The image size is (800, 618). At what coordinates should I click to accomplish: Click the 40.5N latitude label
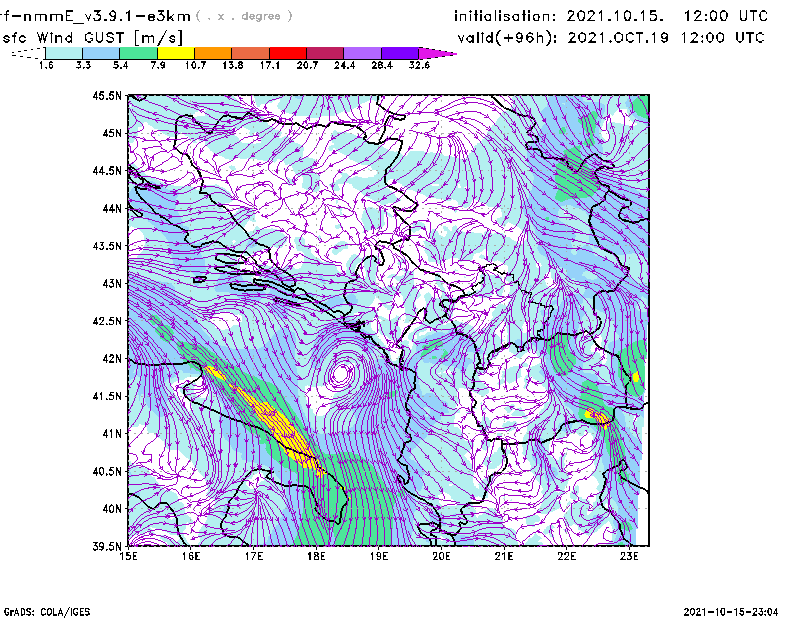107,471
